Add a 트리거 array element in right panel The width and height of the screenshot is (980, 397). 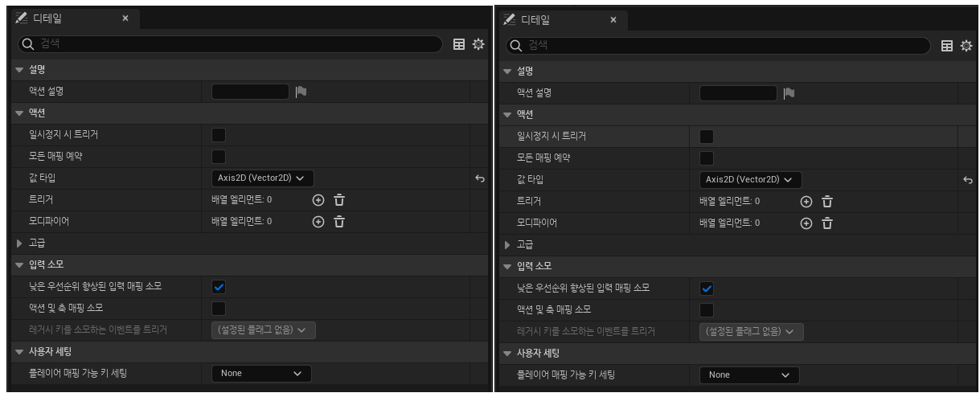coord(806,201)
